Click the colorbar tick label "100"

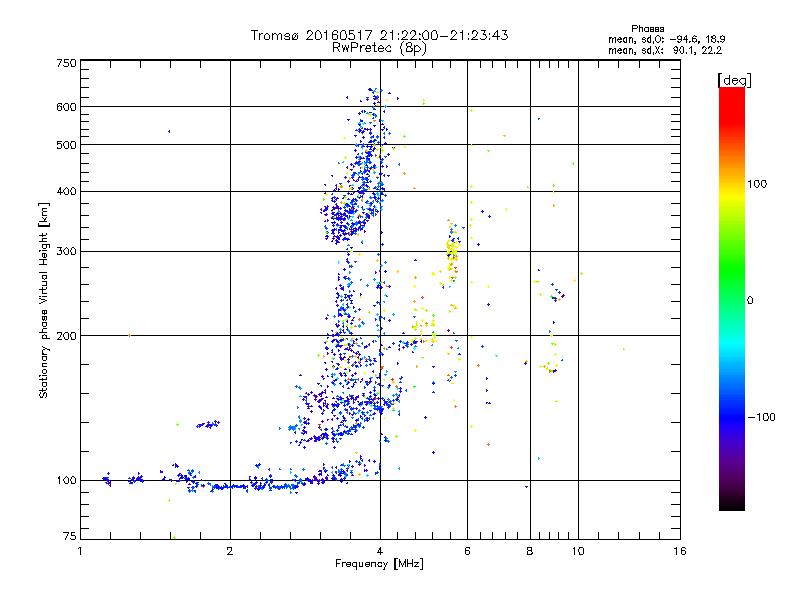point(757,184)
